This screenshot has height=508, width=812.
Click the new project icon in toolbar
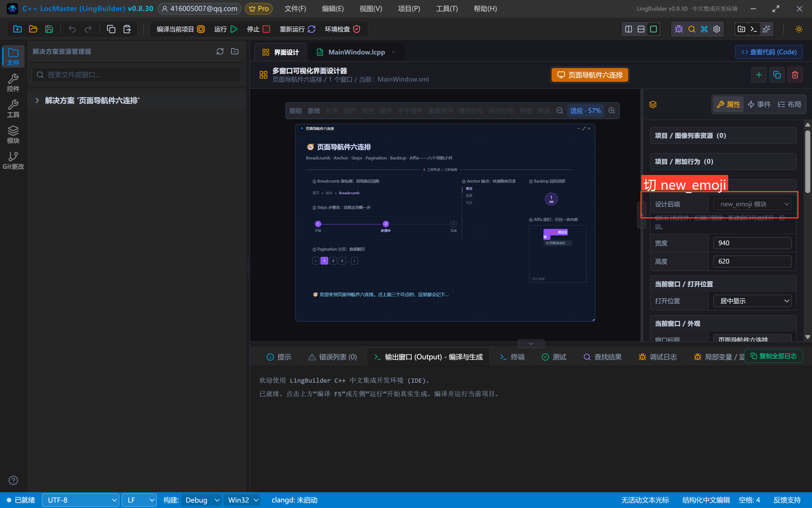tap(17, 29)
